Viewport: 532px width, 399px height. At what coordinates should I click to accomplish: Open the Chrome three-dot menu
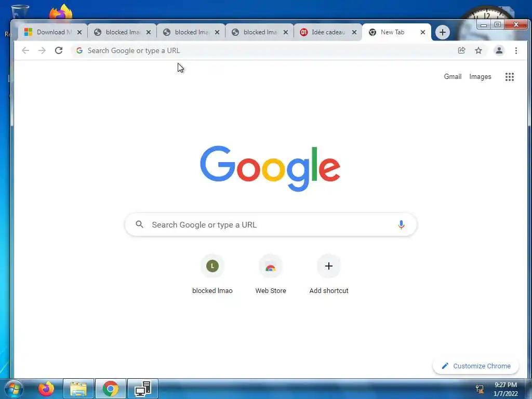click(x=516, y=50)
